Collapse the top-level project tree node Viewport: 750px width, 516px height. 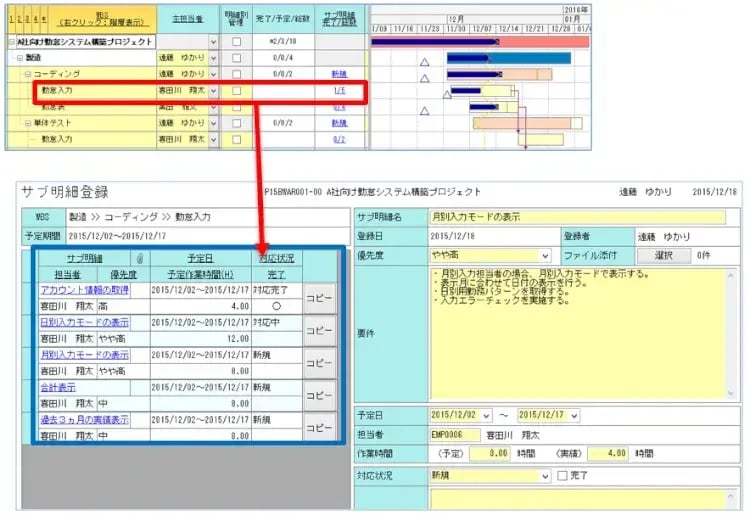tap(11, 43)
